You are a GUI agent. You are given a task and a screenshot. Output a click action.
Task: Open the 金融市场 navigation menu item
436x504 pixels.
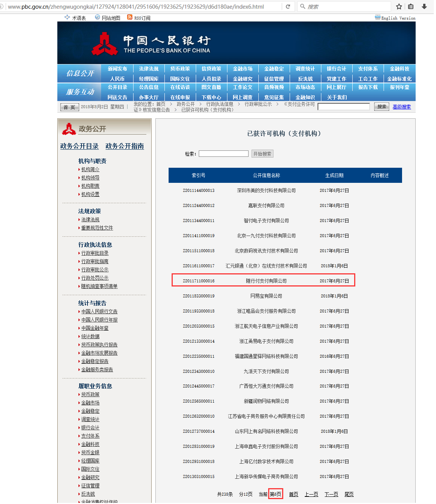coord(243,69)
